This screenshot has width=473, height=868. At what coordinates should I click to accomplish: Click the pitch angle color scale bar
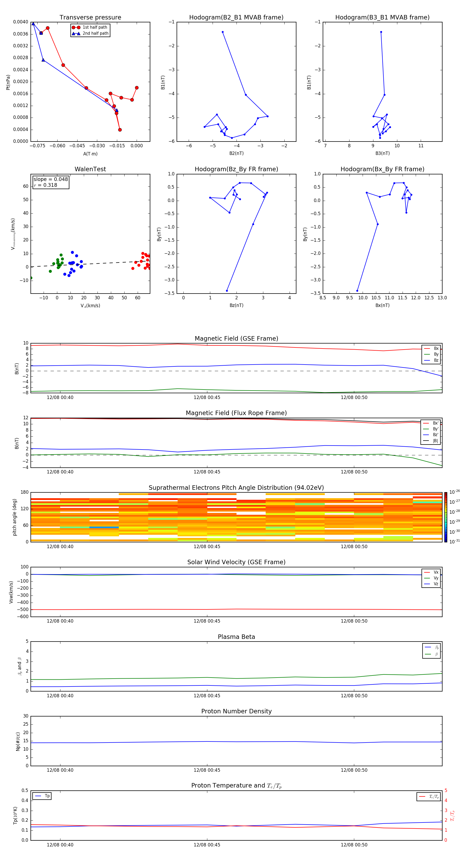click(x=446, y=517)
